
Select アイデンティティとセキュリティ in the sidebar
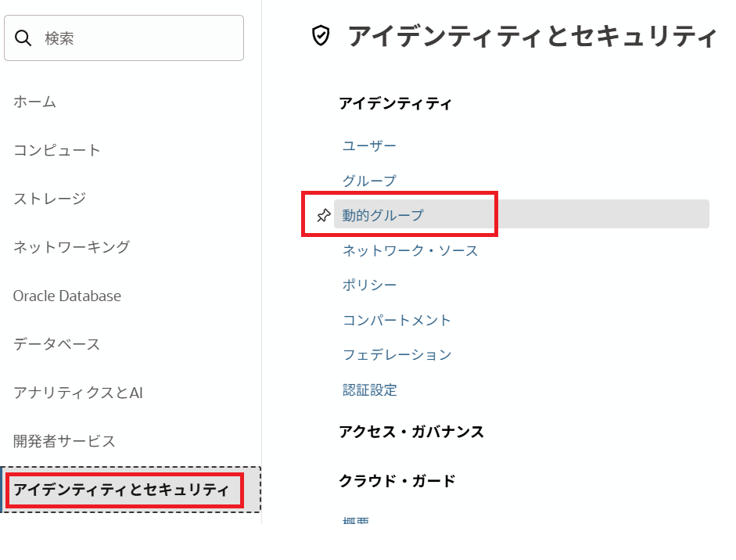coord(122,490)
